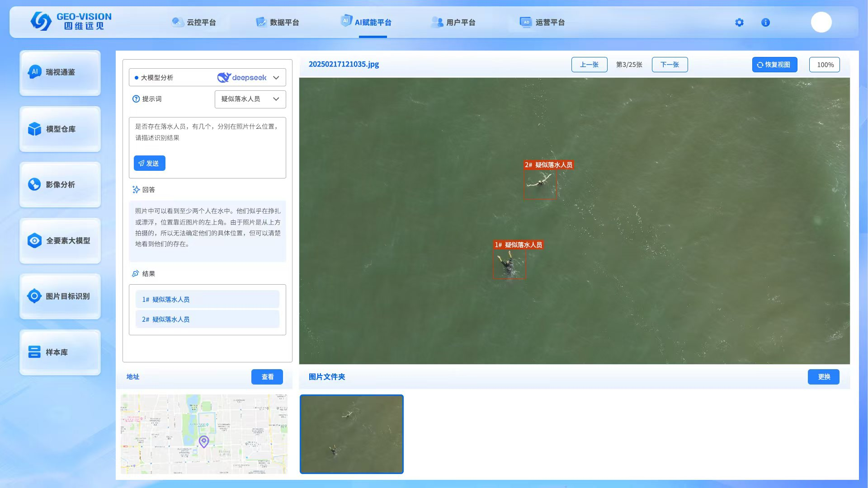Go to next image with 下一张
Image resolution: width=868 pixels, height=488 pixels.
coord(670,65)
